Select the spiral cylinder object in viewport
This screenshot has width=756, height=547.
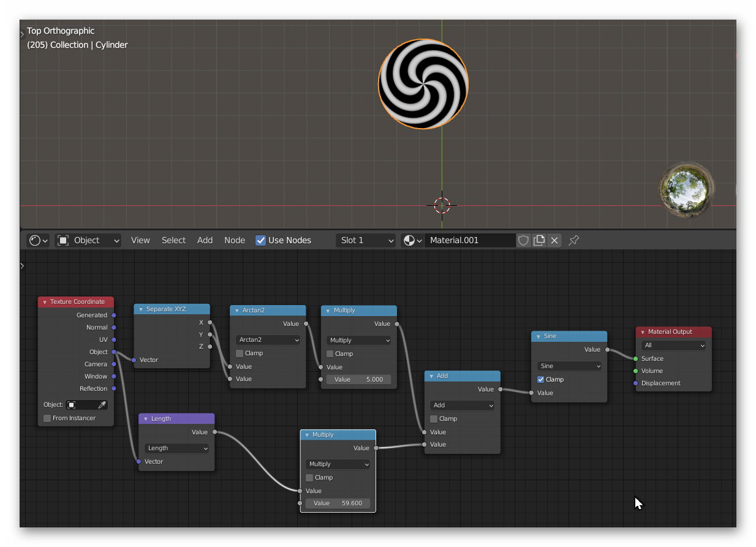click(x=423, y=84)
